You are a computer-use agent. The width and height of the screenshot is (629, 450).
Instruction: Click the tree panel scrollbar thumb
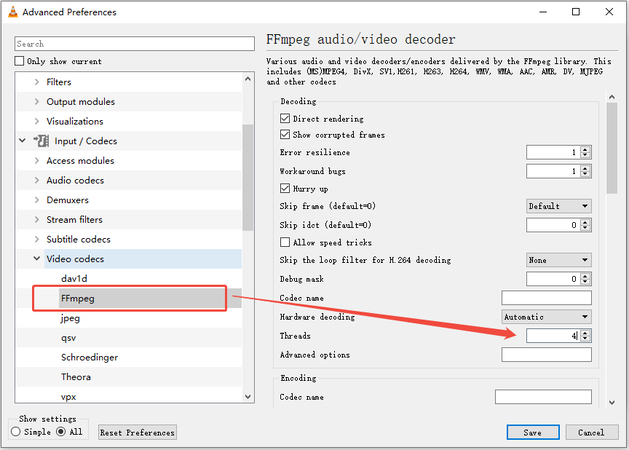(248, 177)
